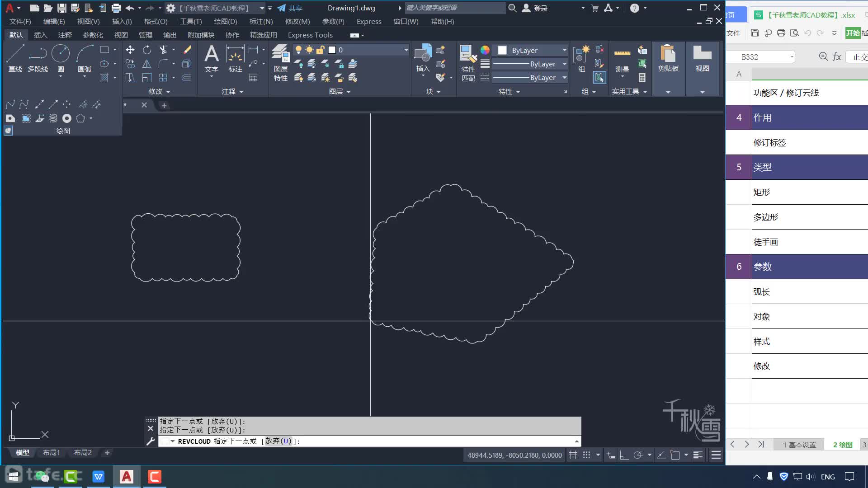Click the Erase tool icon
The height and width of the screenshot is (488, 868).
point(186,50)
